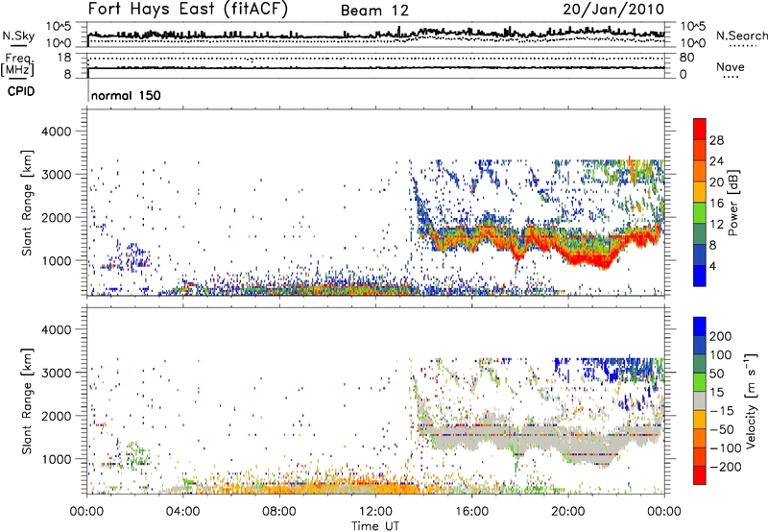Click the 'Nave' legend label
The height and width of the screenshot is (532, 768).
pyautogui.click(x=731, y=66)
